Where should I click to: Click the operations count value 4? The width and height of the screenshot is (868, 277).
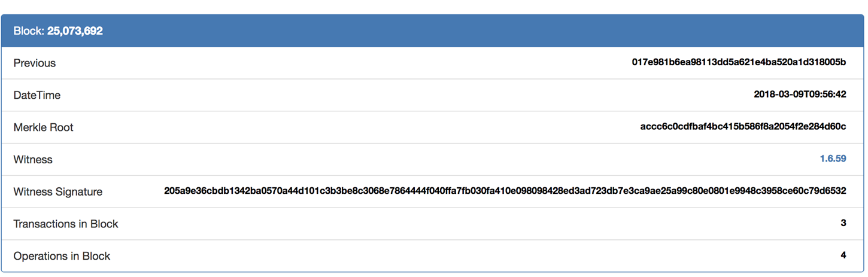[x=843, y=255]
